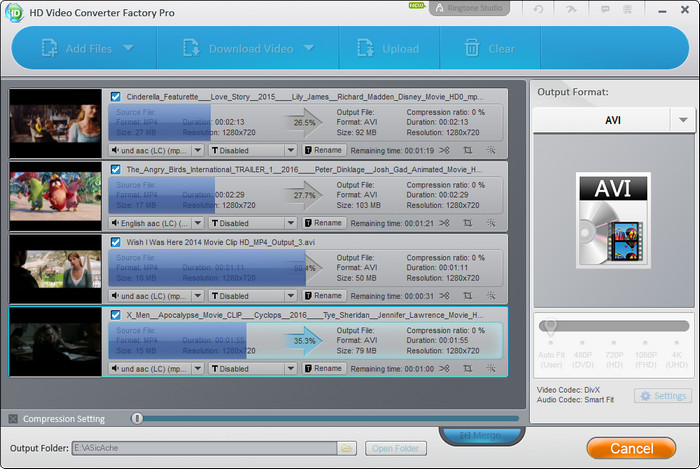Uncheck the Cinderella_Featurette file checkbox
The width and height of the screenshot is (700, 469).
(x=116, y=96)
